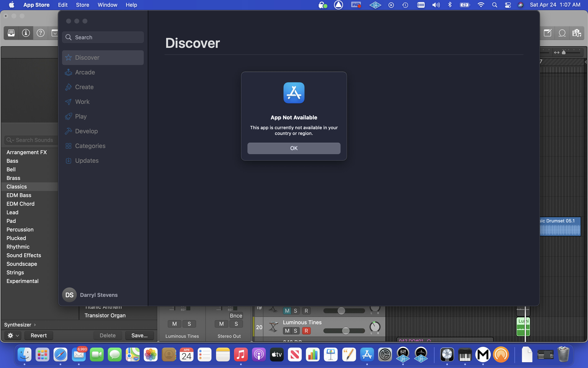Open the Play section in sidebar

click(103, 116)
